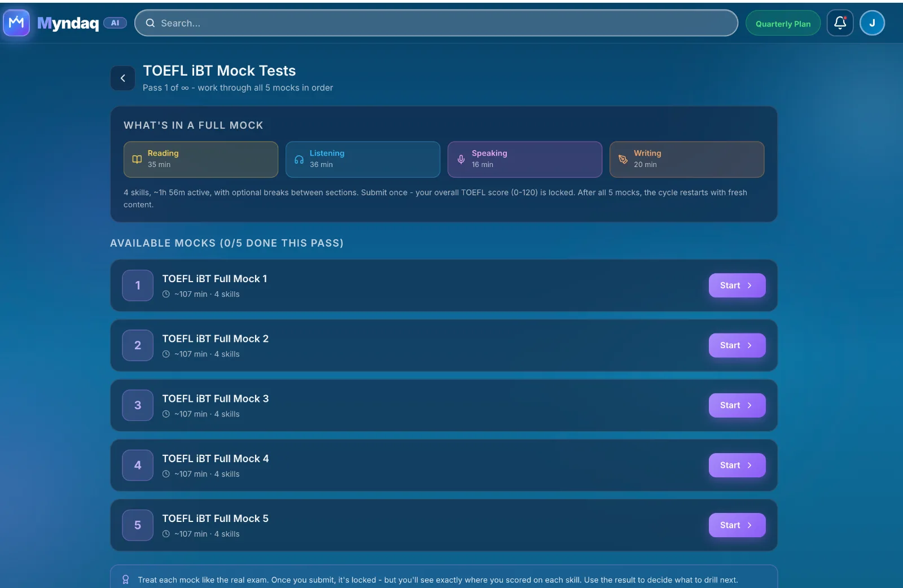Click the clock icon in Mock 2 row
This screenshot has height=588, width=903.
coord(166,354)
